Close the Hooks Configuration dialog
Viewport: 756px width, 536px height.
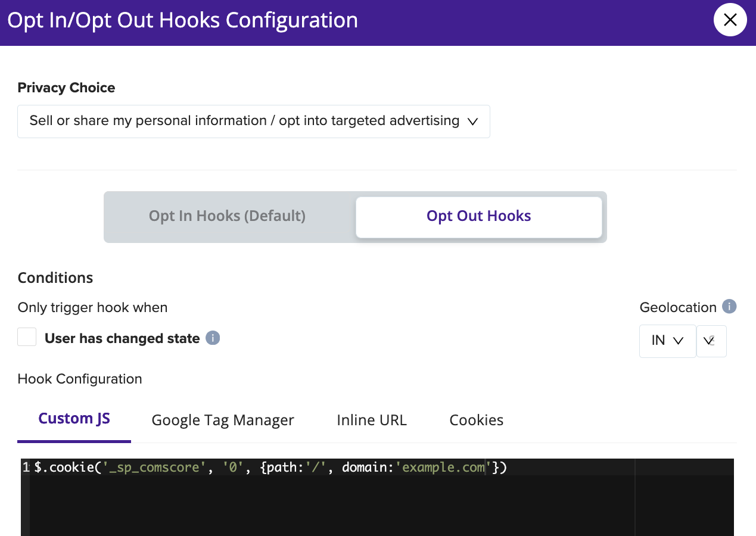pos(730,20)
